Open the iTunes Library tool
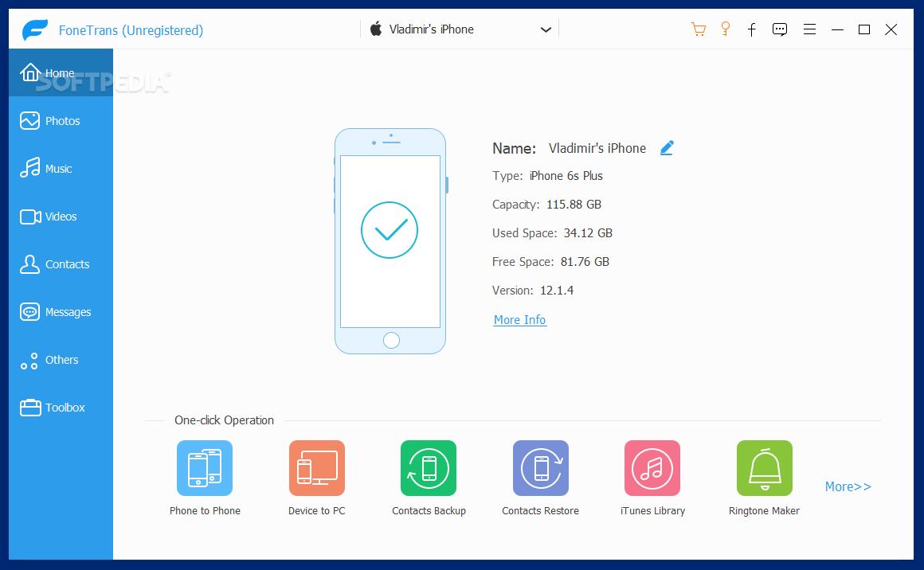The height and width of the screenshot is (570, 924). [652, 468]
